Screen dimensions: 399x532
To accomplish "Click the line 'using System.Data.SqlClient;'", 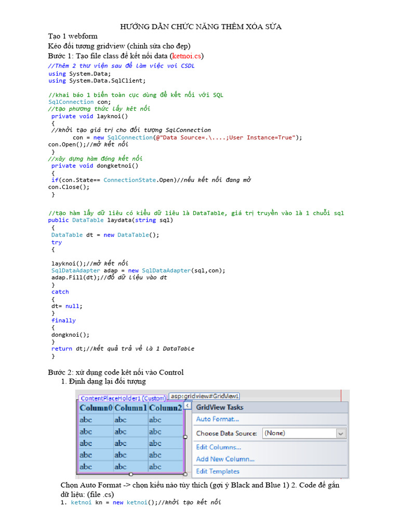I will pos(97,81).
